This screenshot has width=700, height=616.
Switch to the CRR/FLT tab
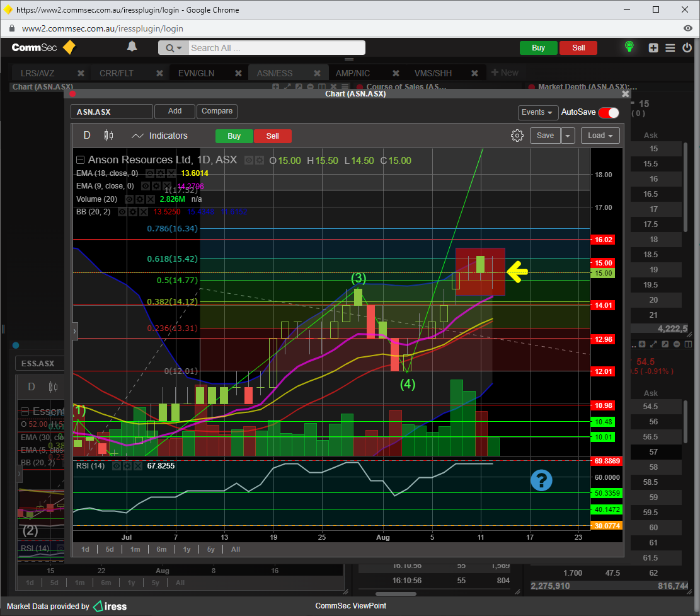coord(117,73)
